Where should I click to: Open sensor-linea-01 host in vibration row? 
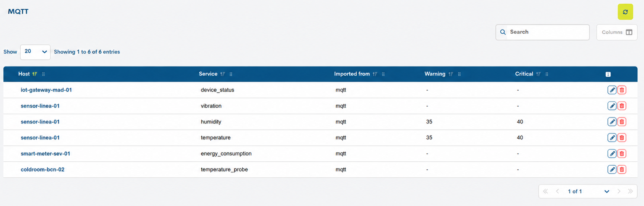click(40, 106)
